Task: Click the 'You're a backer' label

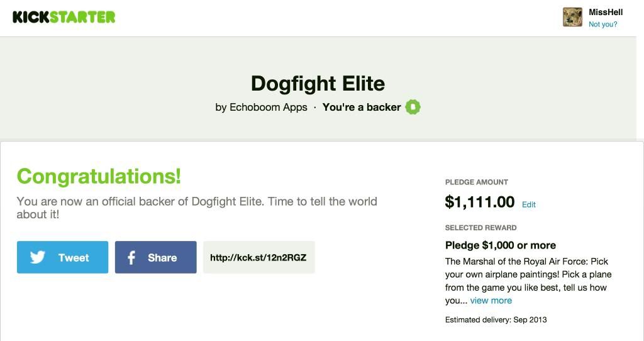Action: tap(362, 108)
